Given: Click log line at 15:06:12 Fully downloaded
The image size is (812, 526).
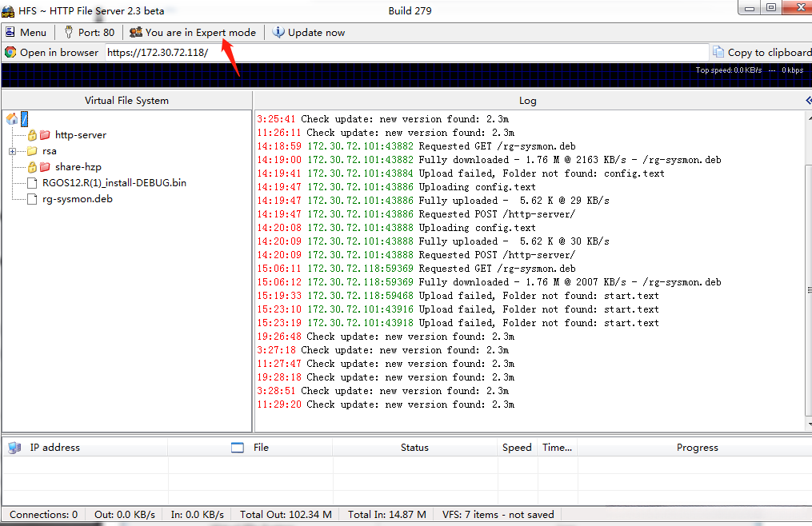Looking at the screenshot, I should coord(489,282).
